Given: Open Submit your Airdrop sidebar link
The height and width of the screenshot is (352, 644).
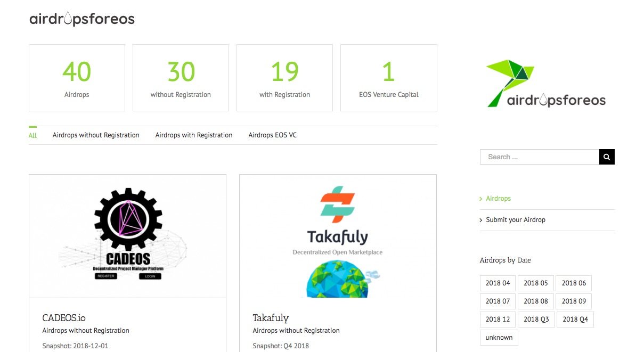Looking at the screenshot, I should pyautogui.click(x=516, y=220).
